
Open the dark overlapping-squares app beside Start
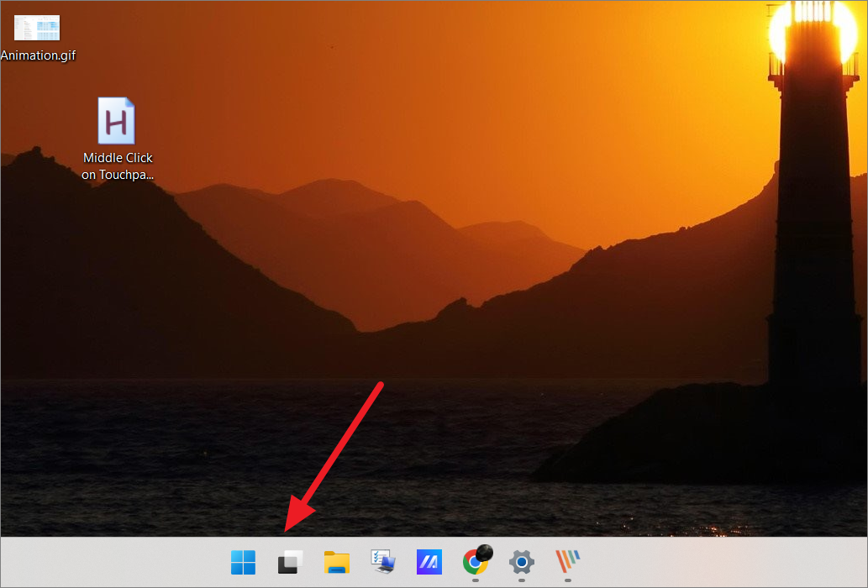click(x=289, y=563)
